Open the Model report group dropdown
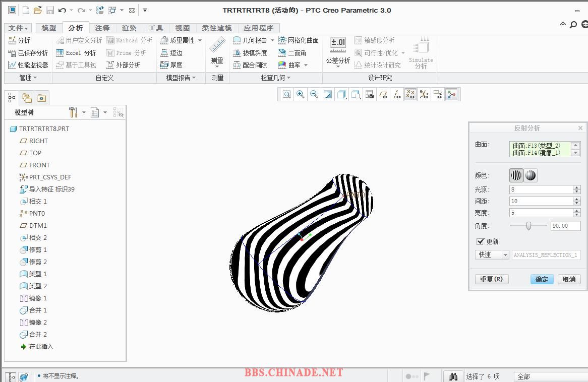 (x=181, y=78)
